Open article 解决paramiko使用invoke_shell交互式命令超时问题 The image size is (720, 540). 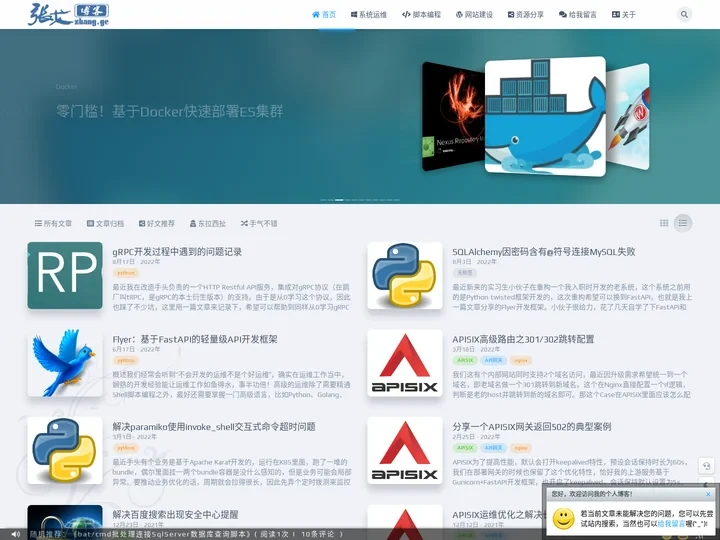(214, 427)
